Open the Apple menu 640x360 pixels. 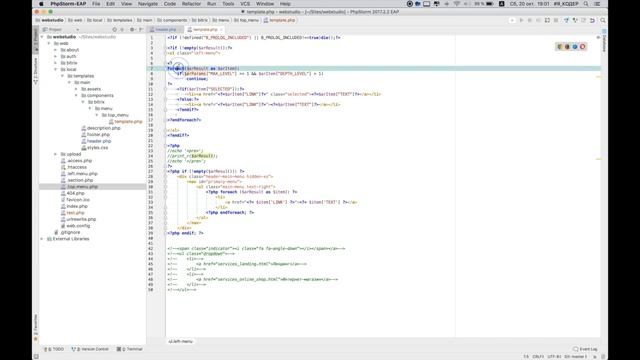click(41, 4)
